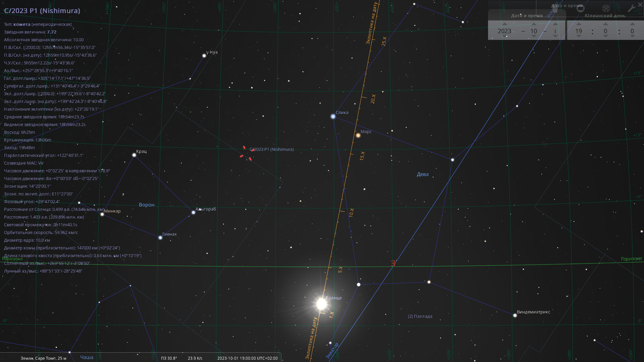
Task: Decrease the month with its down arrow
Action: tap(534, 37)
